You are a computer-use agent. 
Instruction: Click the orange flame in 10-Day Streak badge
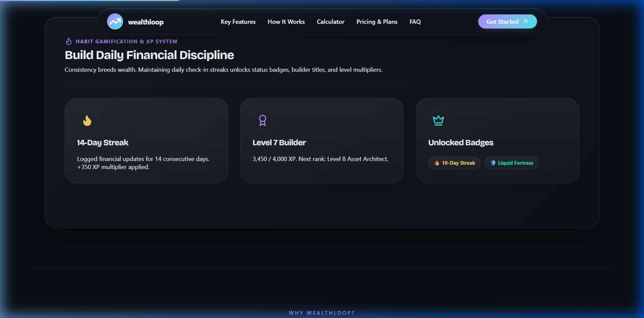pos(437,163)
